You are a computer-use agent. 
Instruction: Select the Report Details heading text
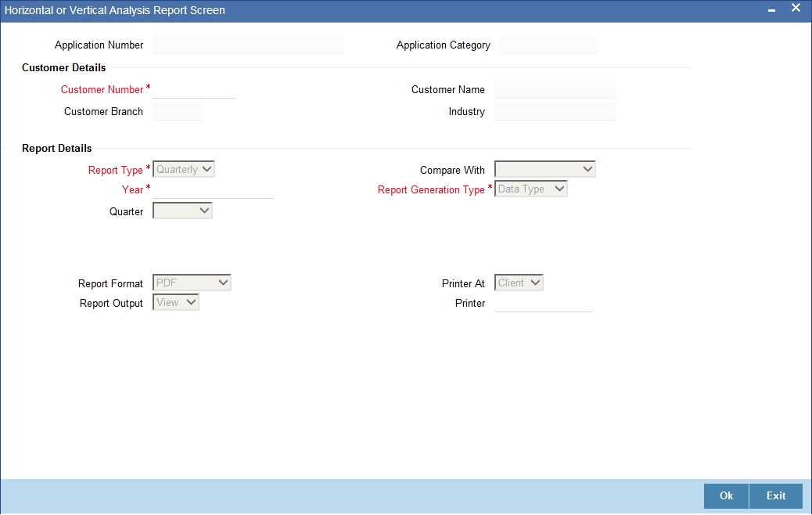[x=56, y=148]
